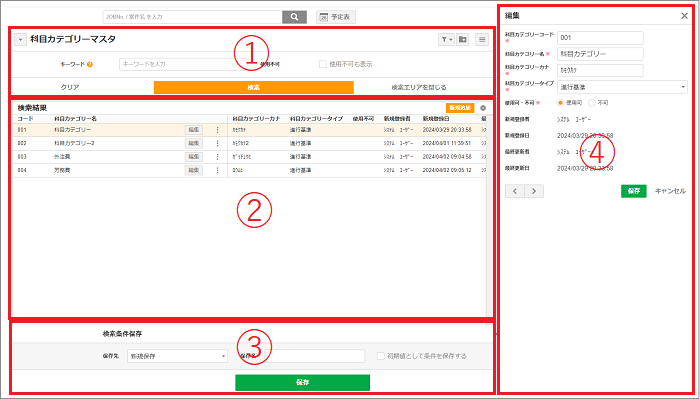This screenshot has width=700, height=399.
Task: Select the 使用可 radio button
Action: click(x=560, y=103)
